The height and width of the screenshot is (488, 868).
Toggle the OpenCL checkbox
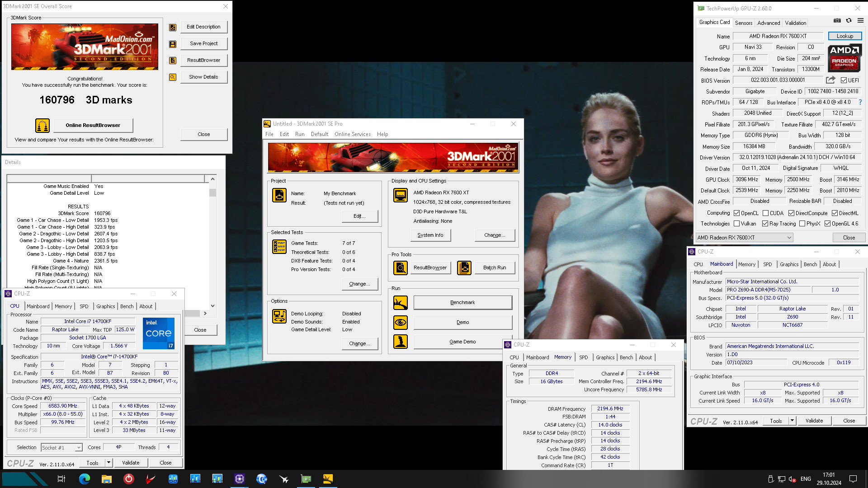click(x=736, y=213)
